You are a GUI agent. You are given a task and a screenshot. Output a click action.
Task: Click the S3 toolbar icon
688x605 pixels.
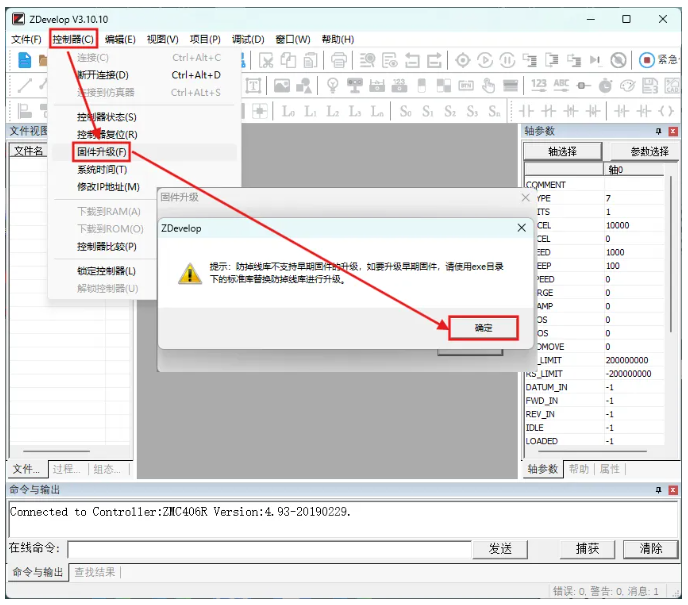click(472, 111)
